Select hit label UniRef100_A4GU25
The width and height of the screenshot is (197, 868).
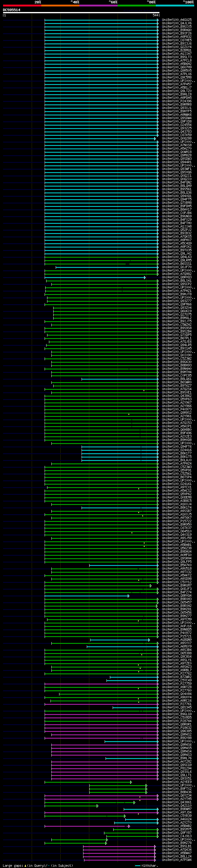(x=177, y=20)
